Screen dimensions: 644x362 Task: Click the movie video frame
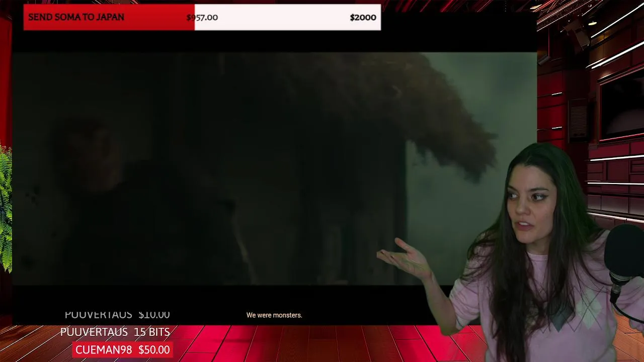coord(274,168)
